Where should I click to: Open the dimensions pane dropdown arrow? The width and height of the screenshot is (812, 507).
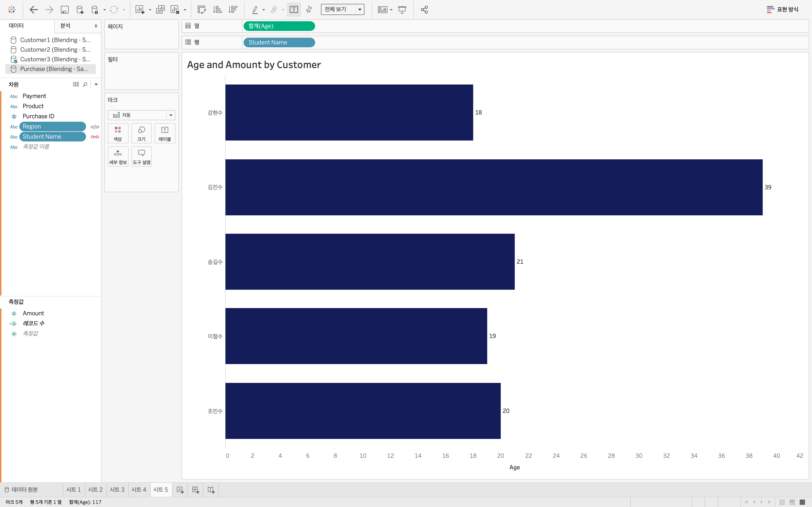pyautogui.click(x=96, y=84)
